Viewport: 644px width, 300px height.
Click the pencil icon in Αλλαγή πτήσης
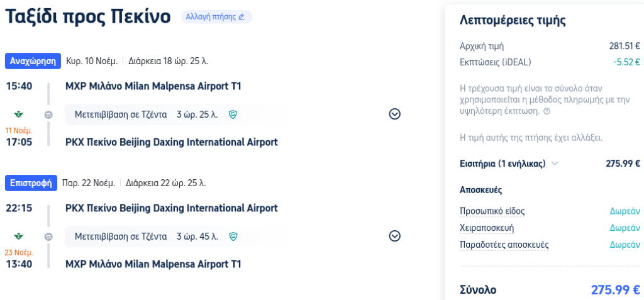(241, 17)
